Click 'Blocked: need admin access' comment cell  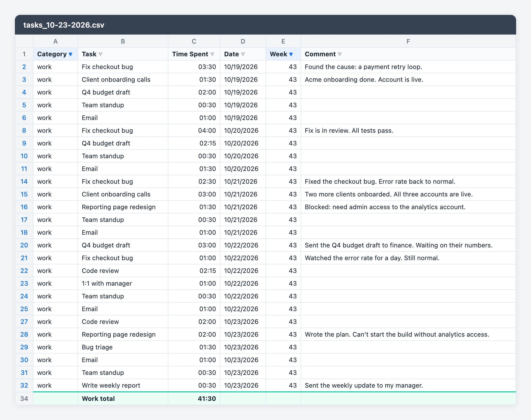(x=408, y=207)
